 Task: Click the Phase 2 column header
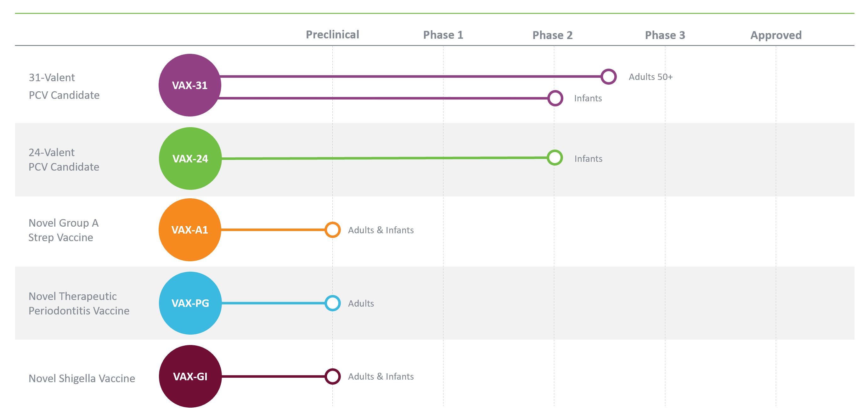(x=552, y=35)
